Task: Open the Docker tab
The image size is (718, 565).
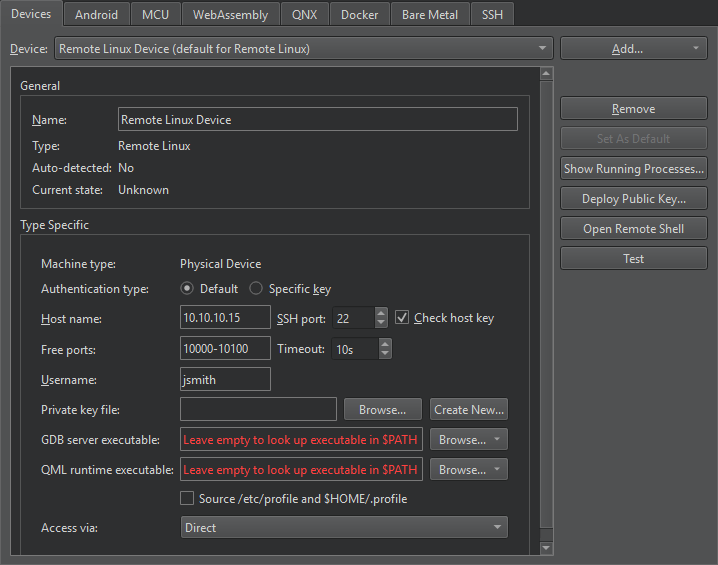Action: (359, 15)
